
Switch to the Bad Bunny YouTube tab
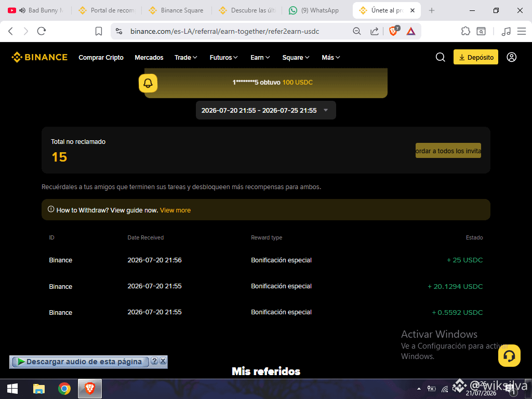click(x=36, y=10)
